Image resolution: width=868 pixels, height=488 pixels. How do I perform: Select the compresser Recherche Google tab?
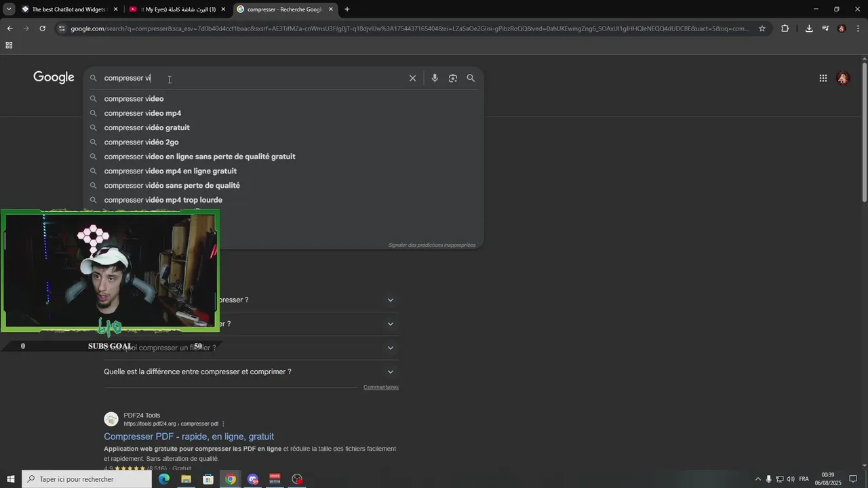point(284,9)
